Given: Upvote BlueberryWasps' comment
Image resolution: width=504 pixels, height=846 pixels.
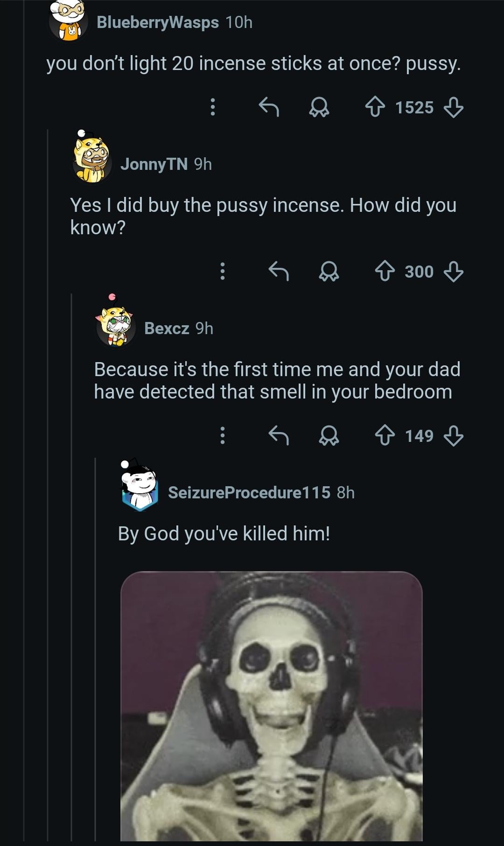Looking at the screenshot, I should (x=375, y=107).
